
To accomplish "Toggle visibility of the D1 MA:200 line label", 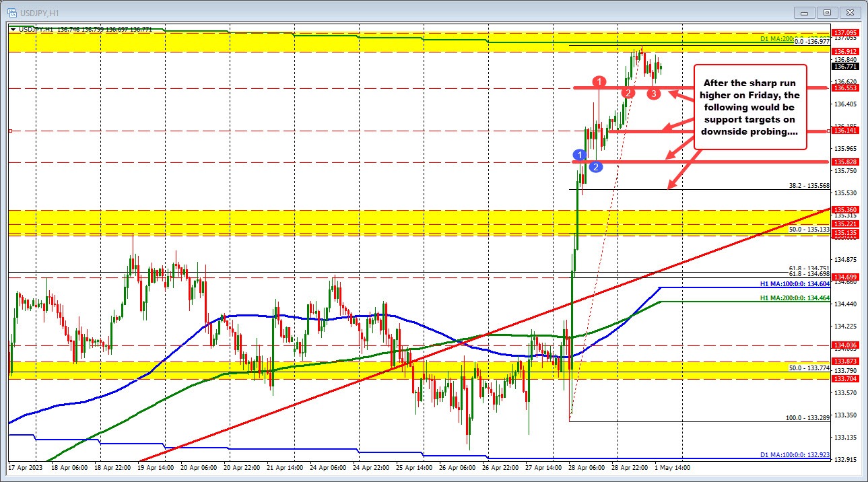I will (x=775, y=40).
